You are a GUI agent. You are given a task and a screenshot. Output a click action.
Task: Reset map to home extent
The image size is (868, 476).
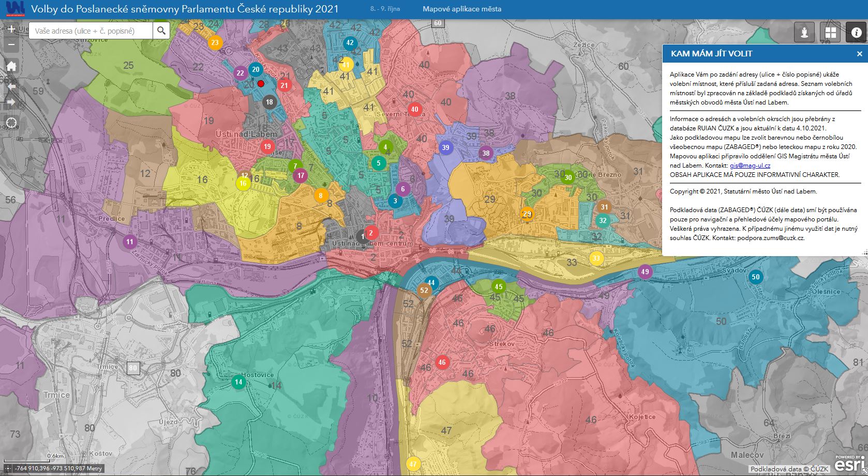[x=11, y=66]
